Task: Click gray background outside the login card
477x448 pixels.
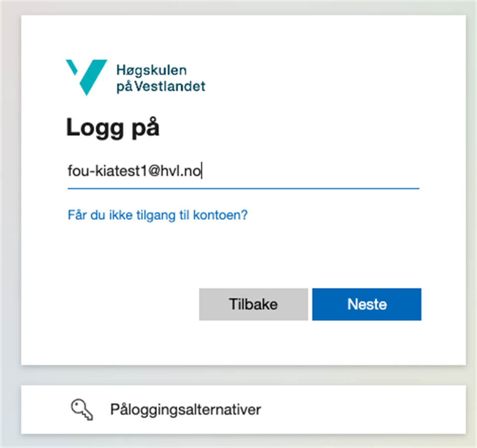Action: click(9, 224)
